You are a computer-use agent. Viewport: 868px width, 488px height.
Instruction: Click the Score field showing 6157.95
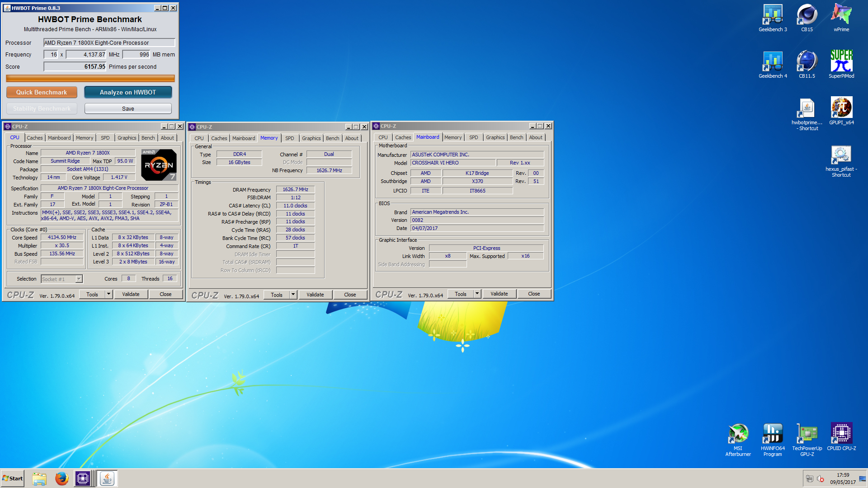click(x=75, y=66)
